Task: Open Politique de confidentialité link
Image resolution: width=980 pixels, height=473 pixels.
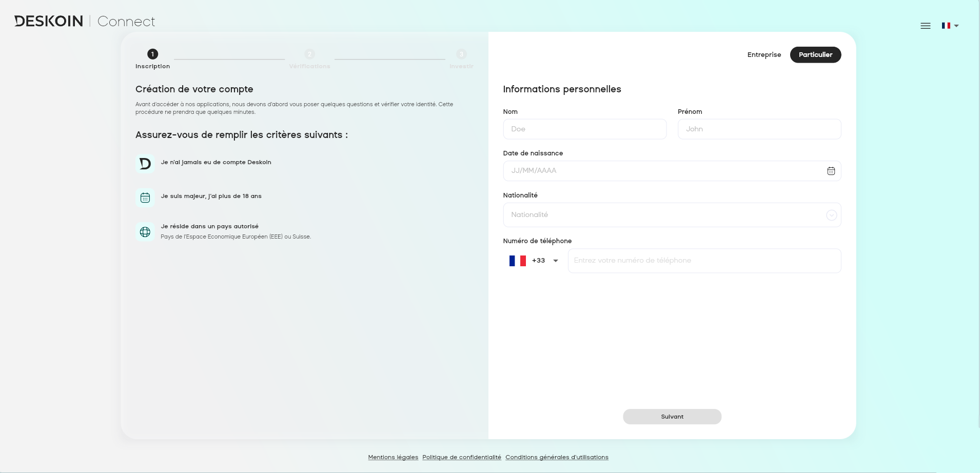Action: coord(461,457)
